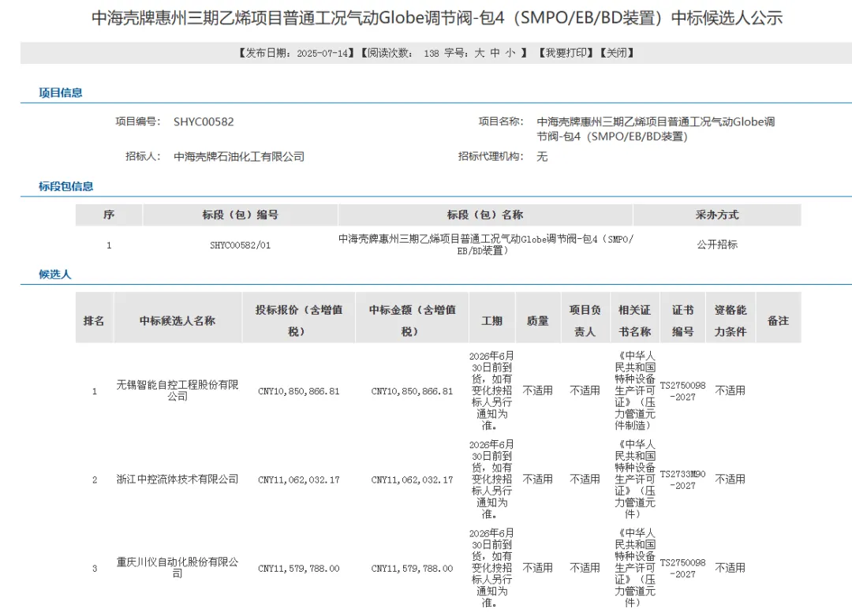The image size is (852, 616).
Task: Click candidate 浙江中控流体技术有限公司
Action: [x=177, y=479]
